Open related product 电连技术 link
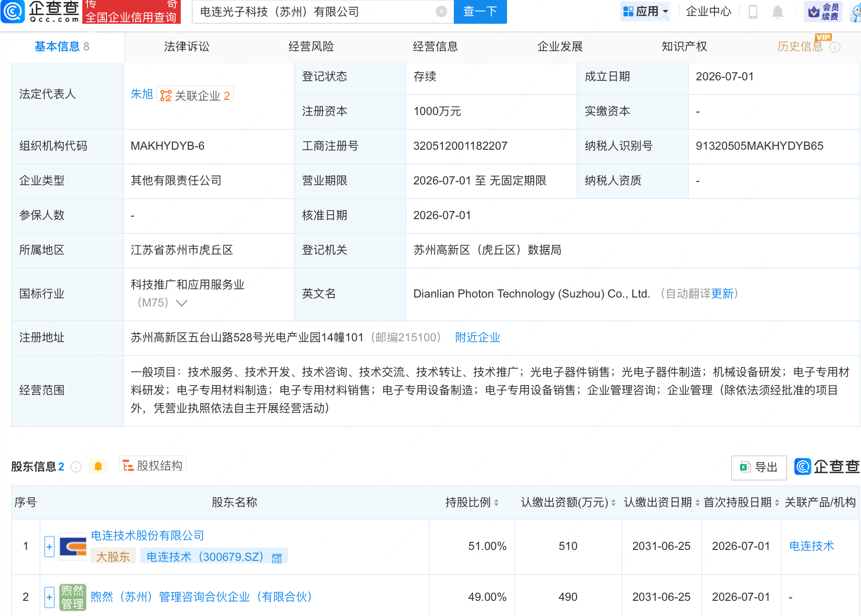Screen dimensions: 861x616 [x=812, y=546]
